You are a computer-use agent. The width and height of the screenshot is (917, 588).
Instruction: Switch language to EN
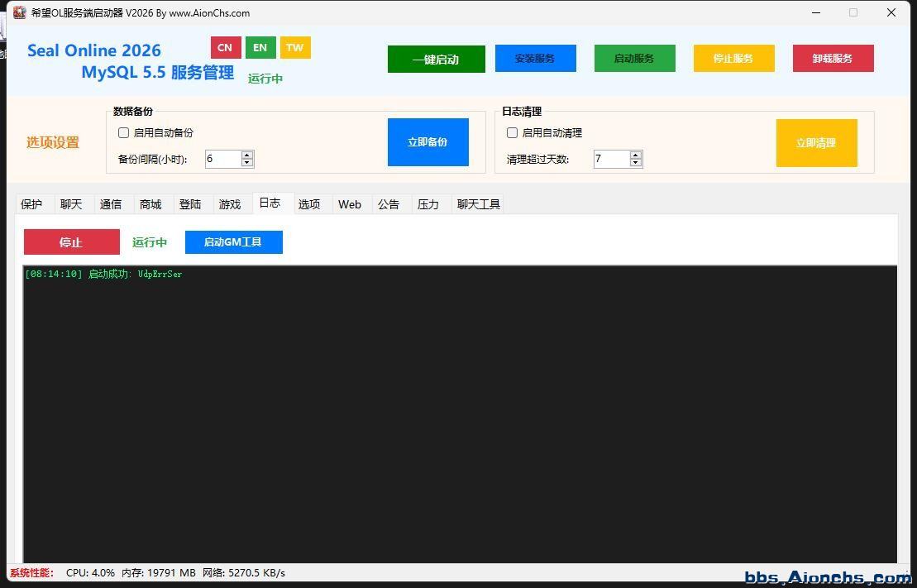tap(260, 47)
